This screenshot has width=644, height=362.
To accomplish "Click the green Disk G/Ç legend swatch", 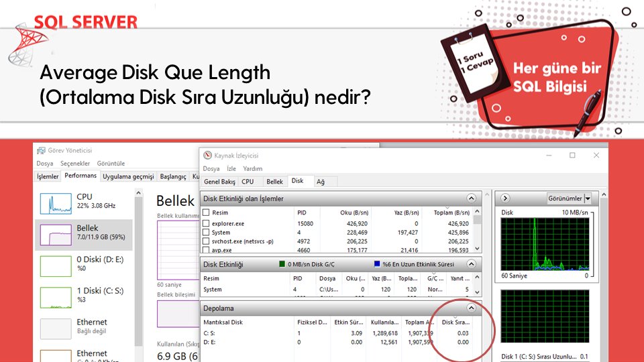I will coord(282,264).
